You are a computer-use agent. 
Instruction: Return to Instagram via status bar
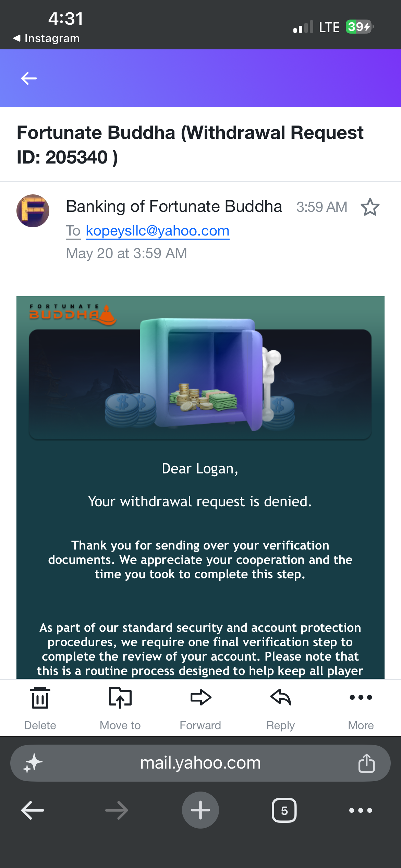(x=46, y=38)
